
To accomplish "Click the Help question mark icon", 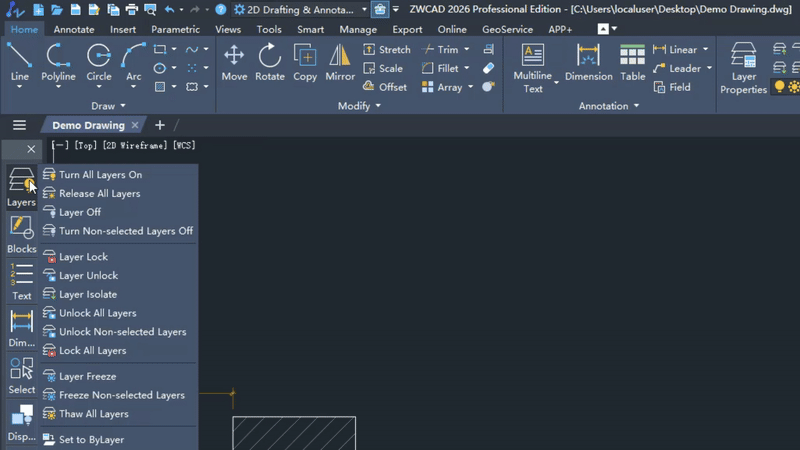I will pyautogui.click(x=220, y=9).
